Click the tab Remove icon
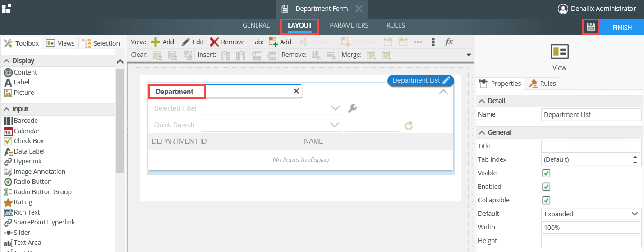This screenshot has height=252, width=644. pyautogui.click(x=346, y=42)
